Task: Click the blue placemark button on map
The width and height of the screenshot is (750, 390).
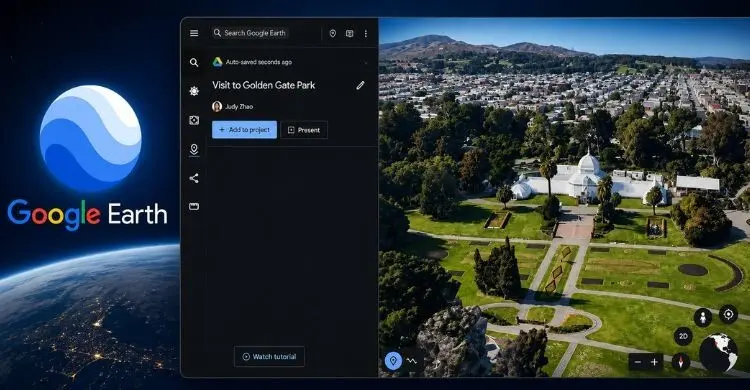Action: pos(393,361)
